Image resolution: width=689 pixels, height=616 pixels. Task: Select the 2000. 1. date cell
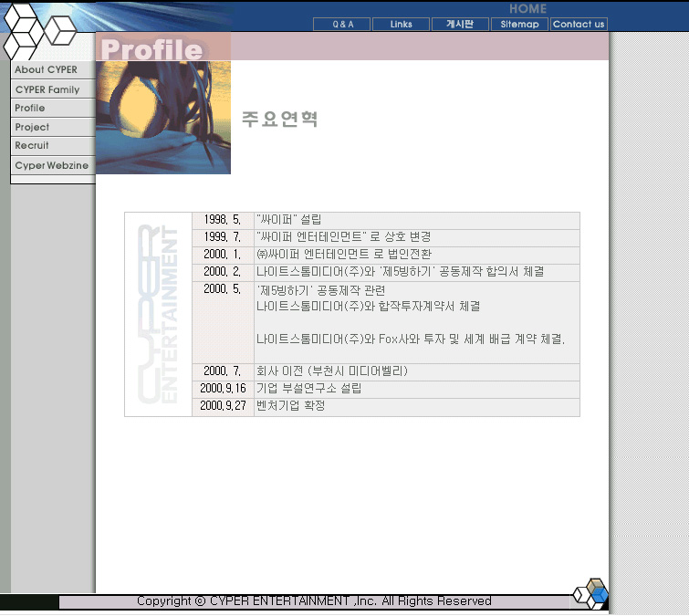pos(223,255)
